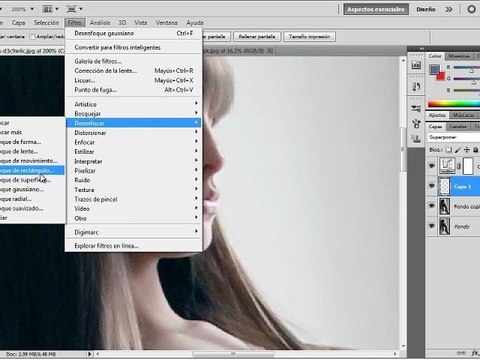
Task: Hide the Capa 1 layer
Action: tap(432, 186)
